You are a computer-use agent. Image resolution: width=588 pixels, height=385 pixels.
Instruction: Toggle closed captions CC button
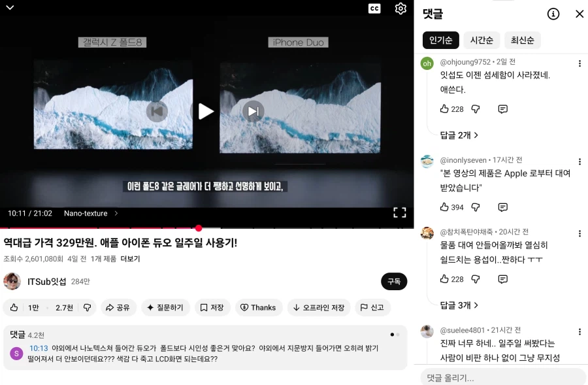pyautogui.click(x=374, y=8)
